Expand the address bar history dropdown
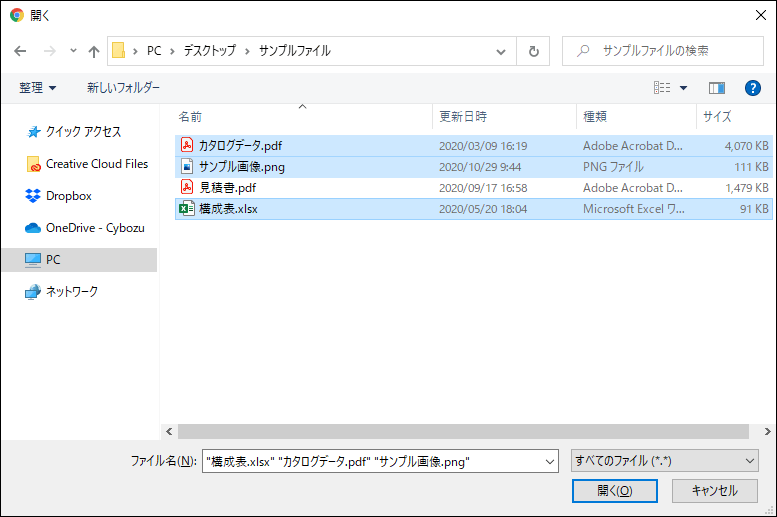 point(501,51)
